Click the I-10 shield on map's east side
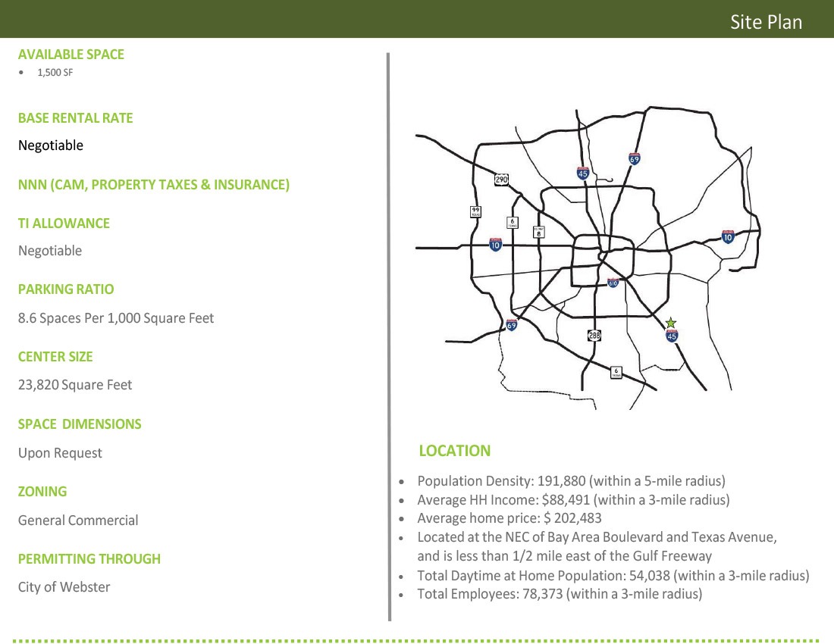834x644 pixels. pos(728,237)
